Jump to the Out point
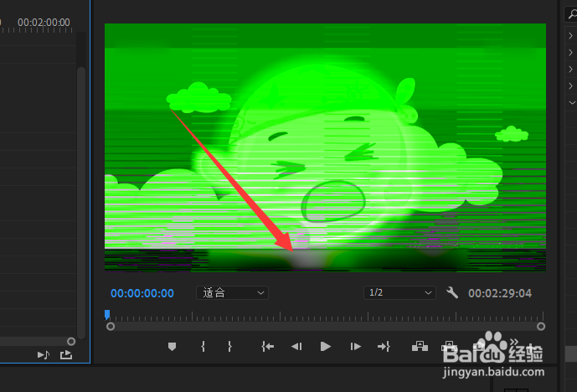 pos(384,347)
